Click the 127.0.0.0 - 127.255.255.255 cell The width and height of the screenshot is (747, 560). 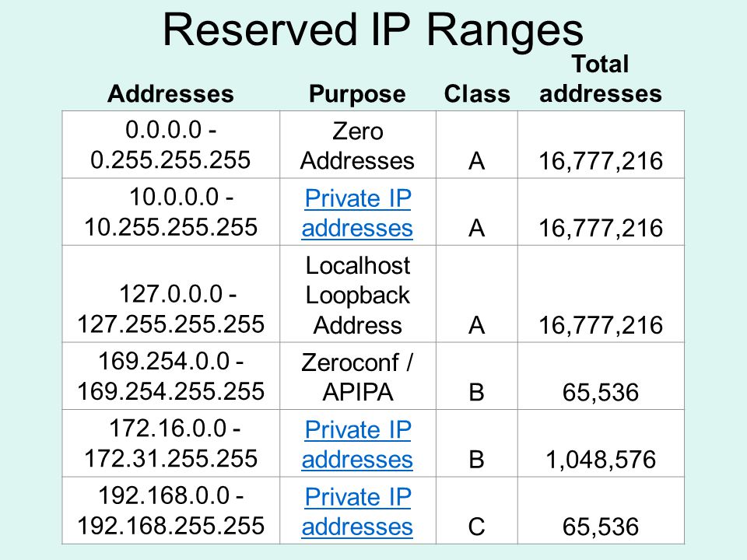(x=170, y=294)
